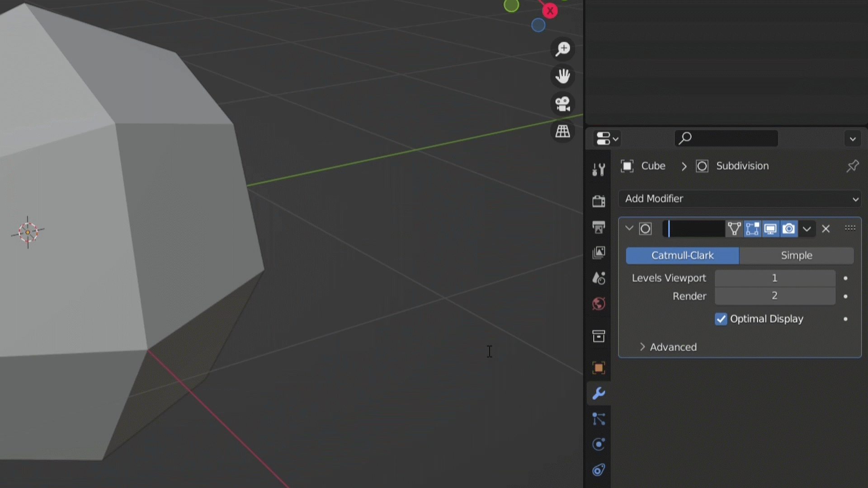The width and height of the screenshot is (868, 488).
Task: Open the Particles properties tab
Action: [599, 419]
